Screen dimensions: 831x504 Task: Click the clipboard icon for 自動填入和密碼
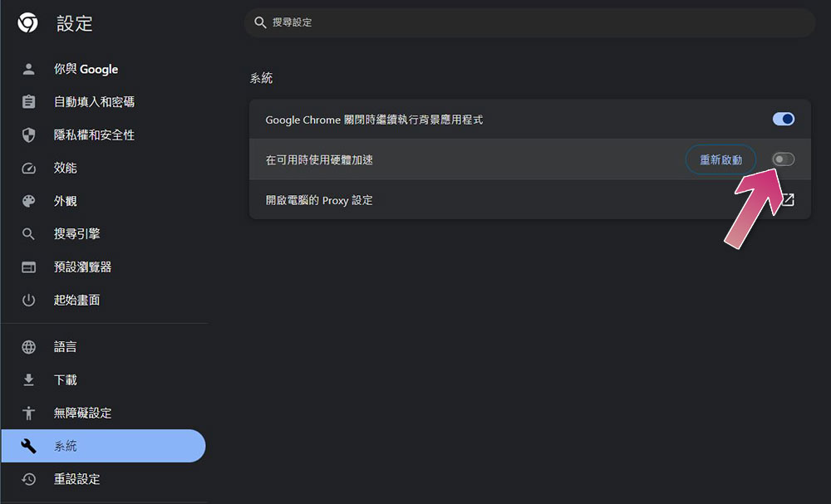point(28,101)
